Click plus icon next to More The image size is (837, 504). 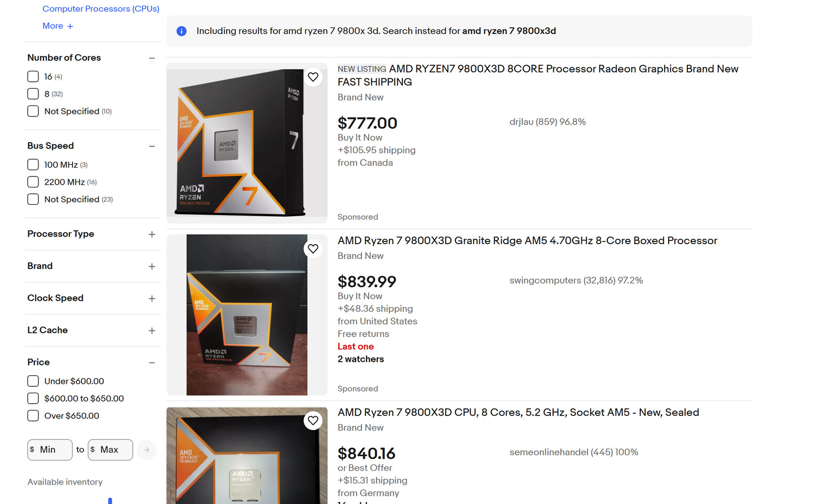point(70,26)
